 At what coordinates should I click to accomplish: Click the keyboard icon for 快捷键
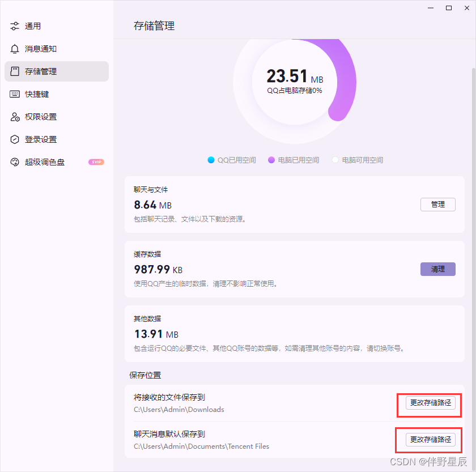(x=15, y=94)
